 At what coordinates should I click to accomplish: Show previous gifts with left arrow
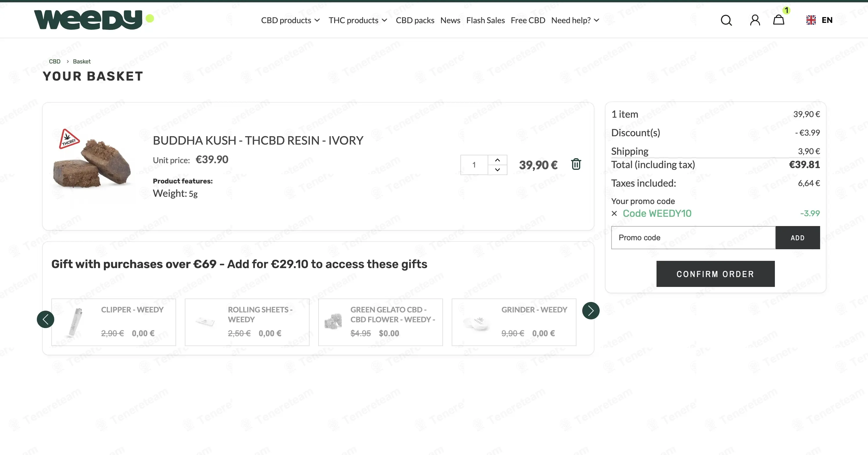tap(46, 319)
